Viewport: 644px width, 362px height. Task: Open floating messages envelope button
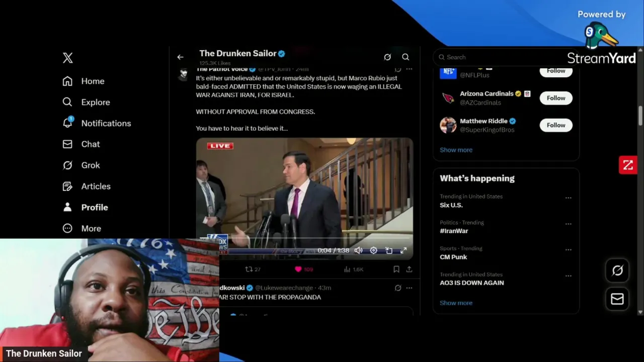[617, 299]
